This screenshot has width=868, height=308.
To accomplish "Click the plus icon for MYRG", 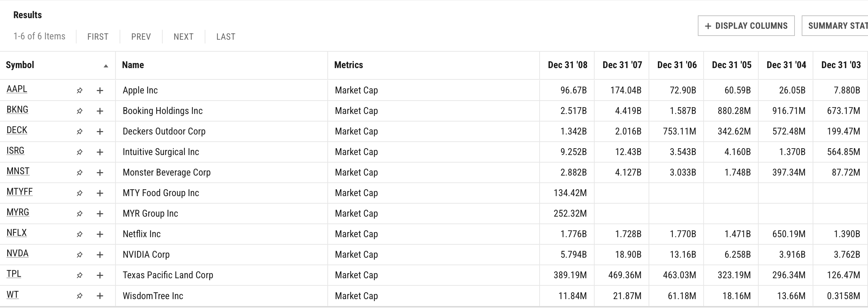I will [x=100, y=214].
